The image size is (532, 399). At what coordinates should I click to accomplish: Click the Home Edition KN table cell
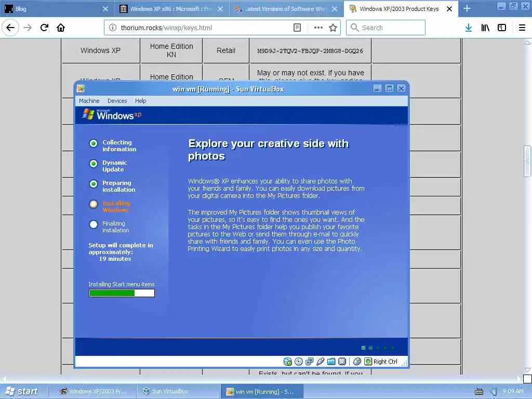tap(171, 50)
